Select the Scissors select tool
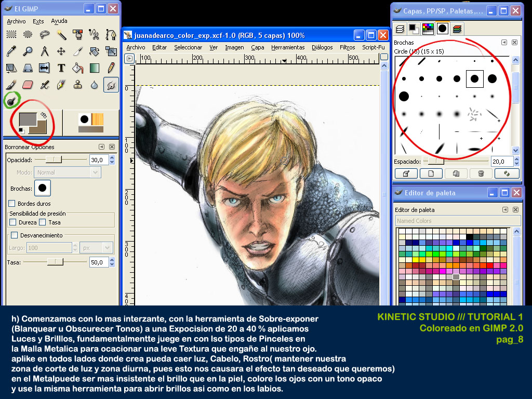This screenshot has height=399, width=532. click(x=94, y=34)
